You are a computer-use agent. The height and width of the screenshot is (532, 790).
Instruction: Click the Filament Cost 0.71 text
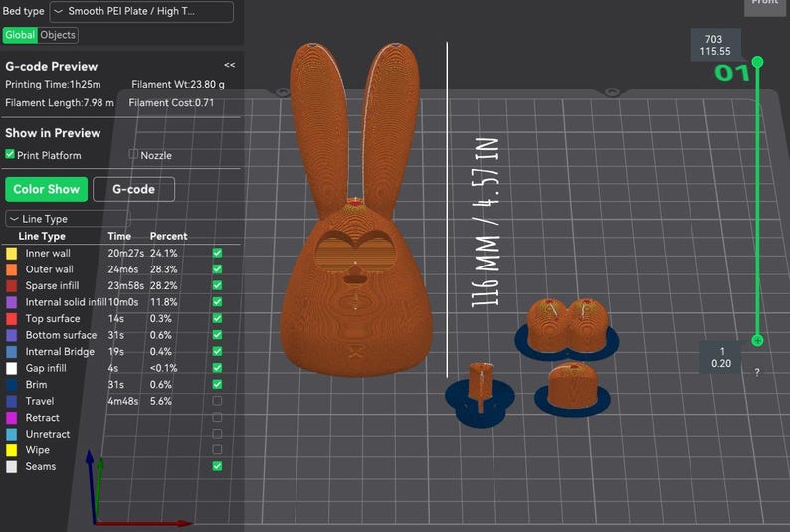171,103
